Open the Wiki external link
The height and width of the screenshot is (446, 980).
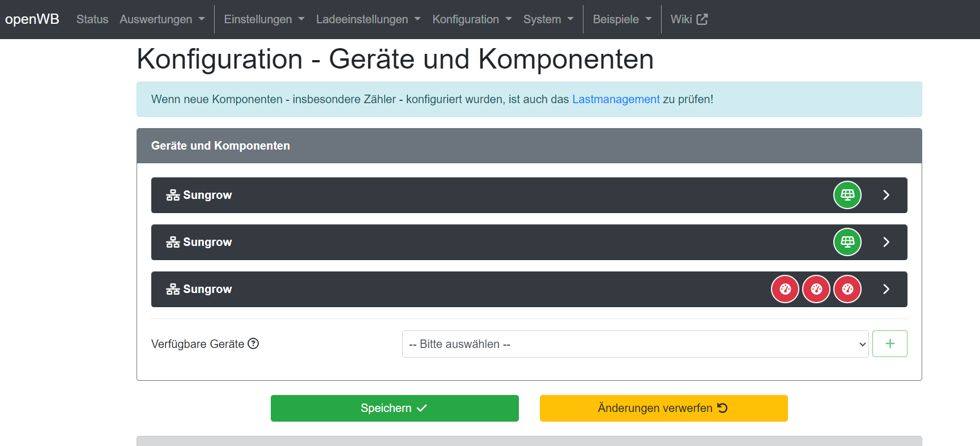[689, 19]
